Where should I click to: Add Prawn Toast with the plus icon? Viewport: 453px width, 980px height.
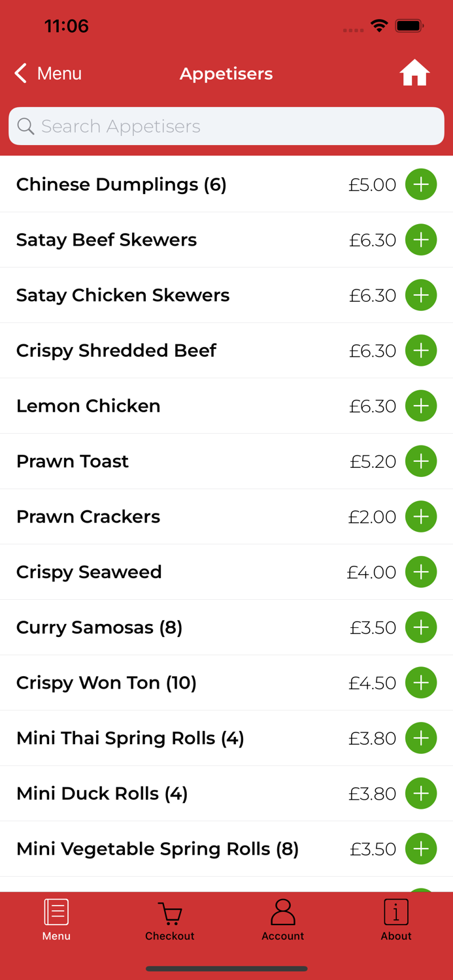[x=421, y=461]
